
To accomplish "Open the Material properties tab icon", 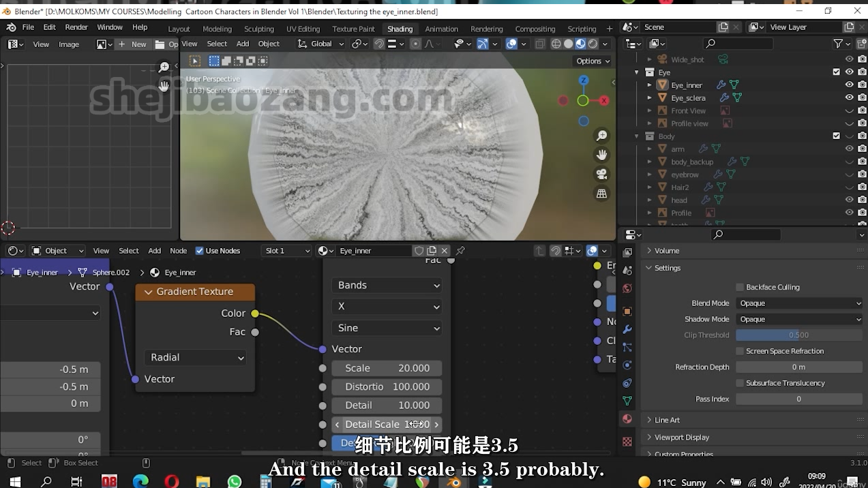I will (x=627, y=418).
